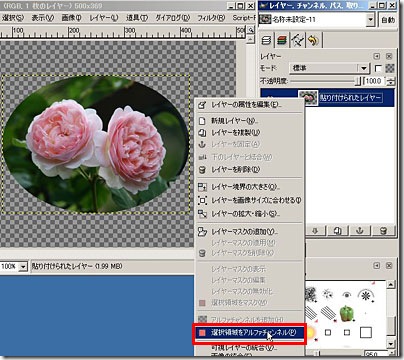Select the green pepper brush
404x360 pixels.
347,314
